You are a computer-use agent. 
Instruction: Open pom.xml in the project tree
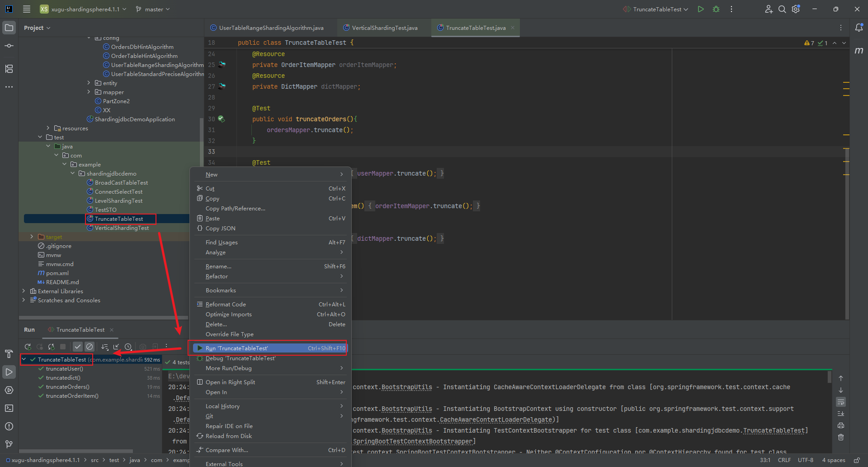(57, 273)
